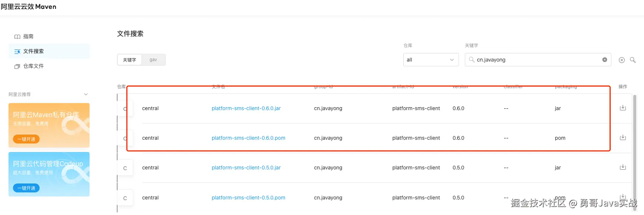This screenshot has width=644, height=215.
Task: Click 一键开通 on the Codeup card
Action: point(26,188)
